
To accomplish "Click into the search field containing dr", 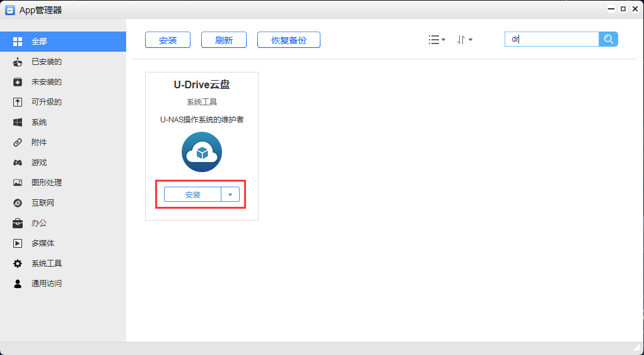I will coord(551,39).
